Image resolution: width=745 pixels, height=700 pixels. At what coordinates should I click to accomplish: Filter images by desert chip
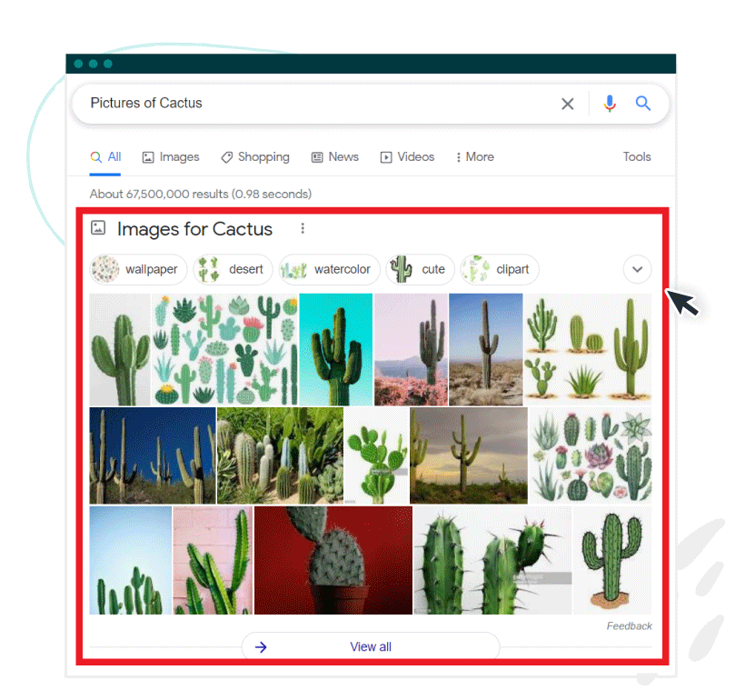[x=233, y=269]
